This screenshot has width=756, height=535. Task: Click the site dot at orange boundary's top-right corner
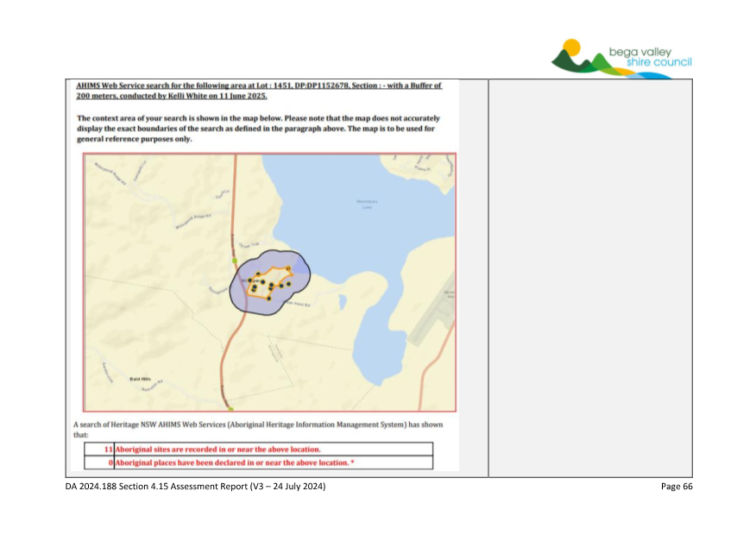[288, 268]
